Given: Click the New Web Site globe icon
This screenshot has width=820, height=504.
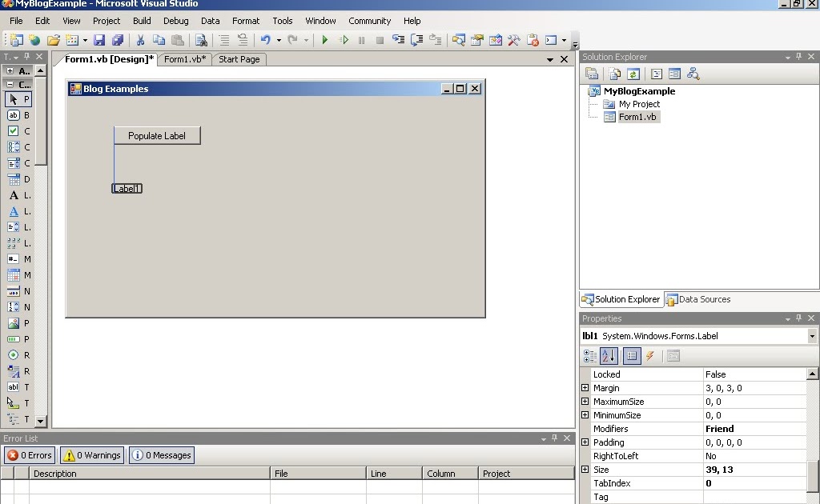Looking at the screenshot, I should tap(34, 40).
